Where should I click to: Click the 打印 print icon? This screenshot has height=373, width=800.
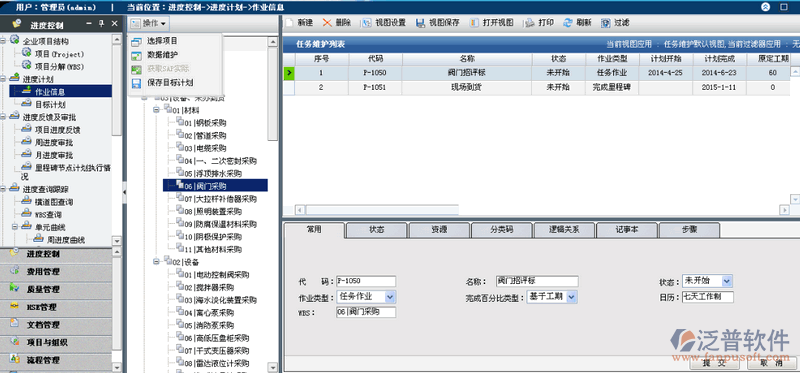pyautogui.click(x=530, y=23)
